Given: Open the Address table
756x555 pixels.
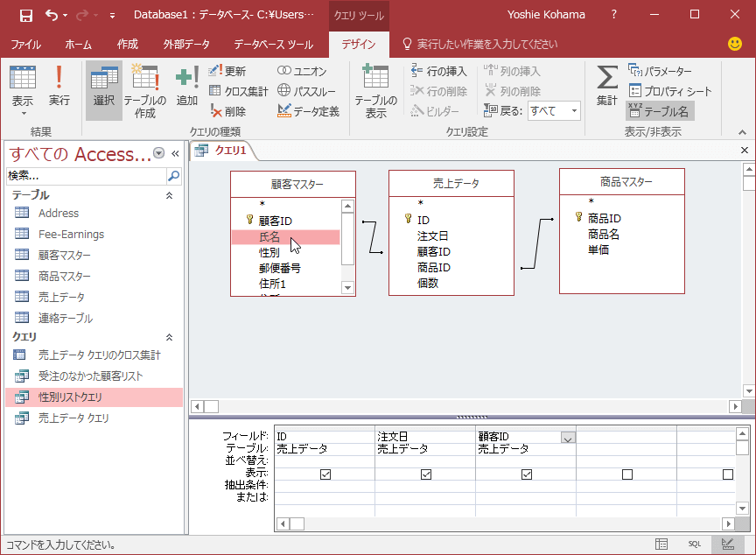Looking at the screenshot, I should [x=59, y=213].
